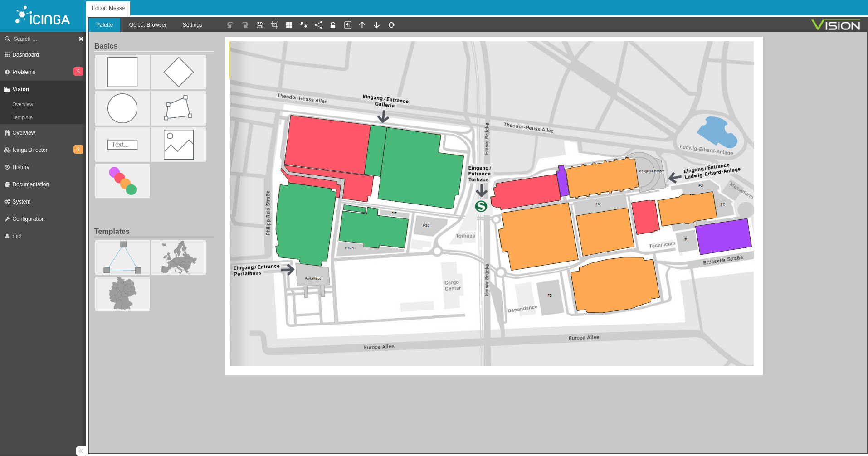
Task: Click the share connections icon
Action: [x=318, y=25]
